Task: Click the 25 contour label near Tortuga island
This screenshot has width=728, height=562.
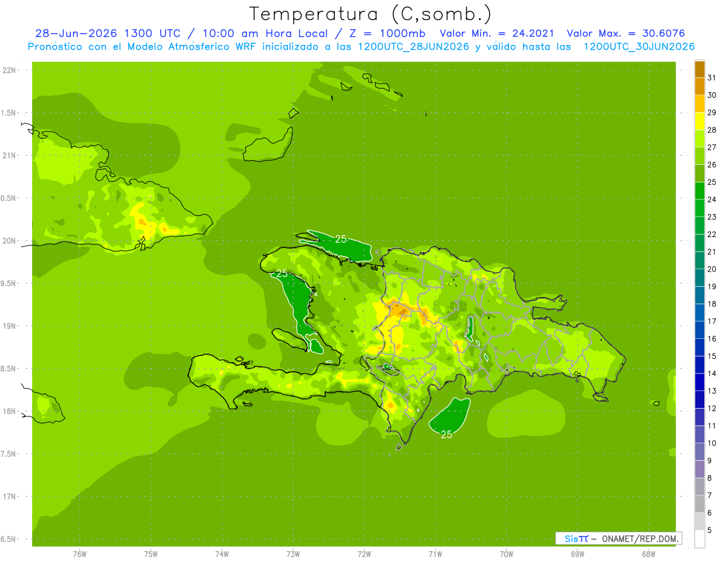Action: [x=341, y=239]
